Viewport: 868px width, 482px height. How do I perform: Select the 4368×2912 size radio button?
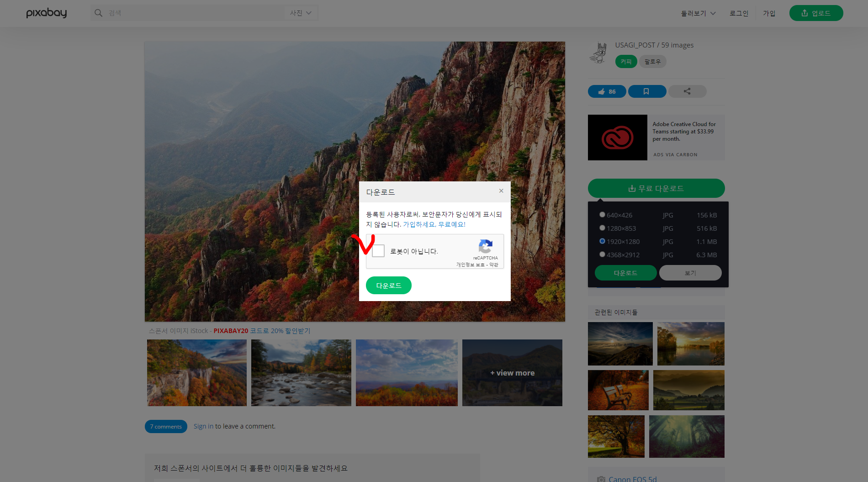point(602,254)
